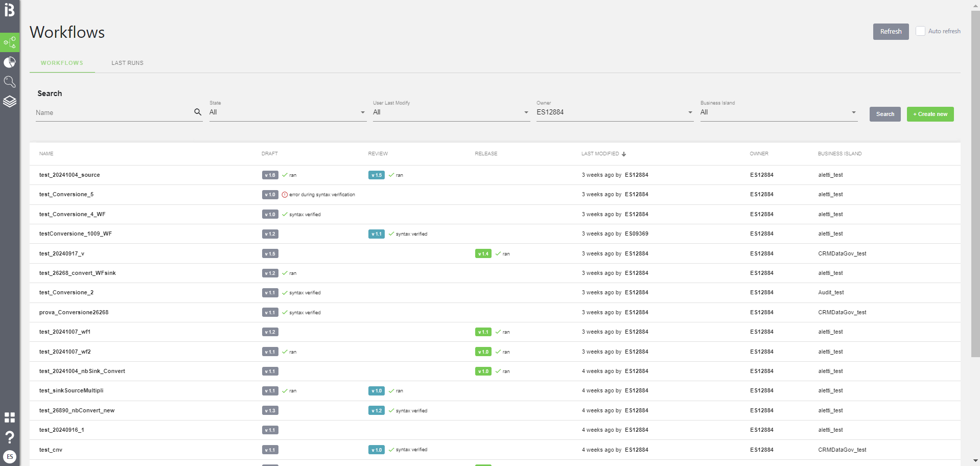980x466 pixels.
Task: Click the Create new button
Action: pos(929,114)
